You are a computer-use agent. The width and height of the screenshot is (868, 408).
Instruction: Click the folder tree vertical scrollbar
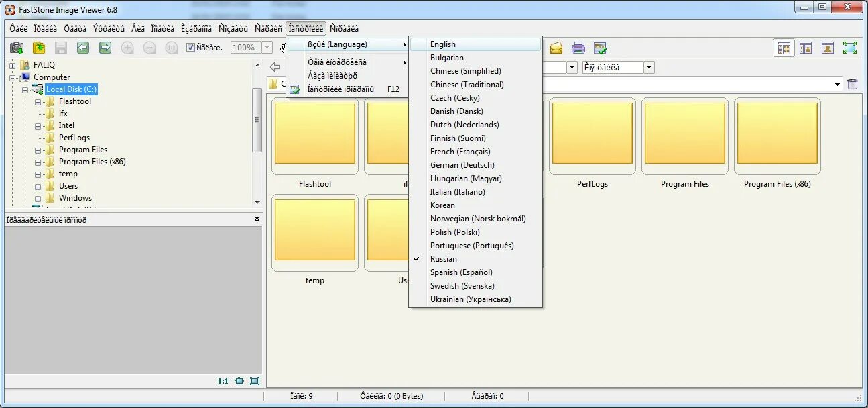coord(257,121)
